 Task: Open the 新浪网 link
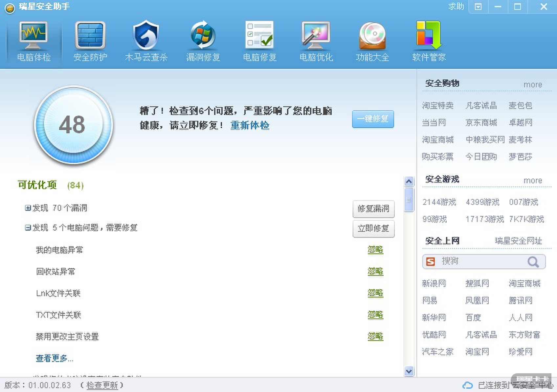434,284
